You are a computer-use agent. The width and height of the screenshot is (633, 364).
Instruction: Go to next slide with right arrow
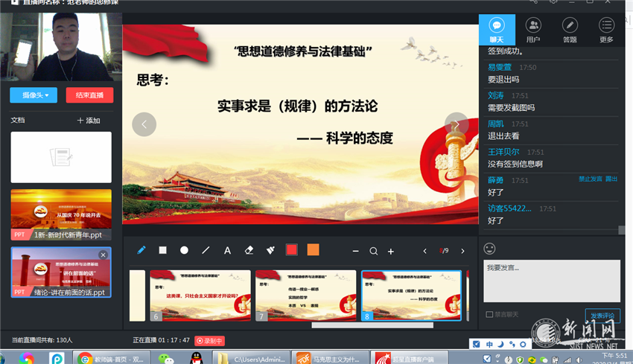click(456, 124)
